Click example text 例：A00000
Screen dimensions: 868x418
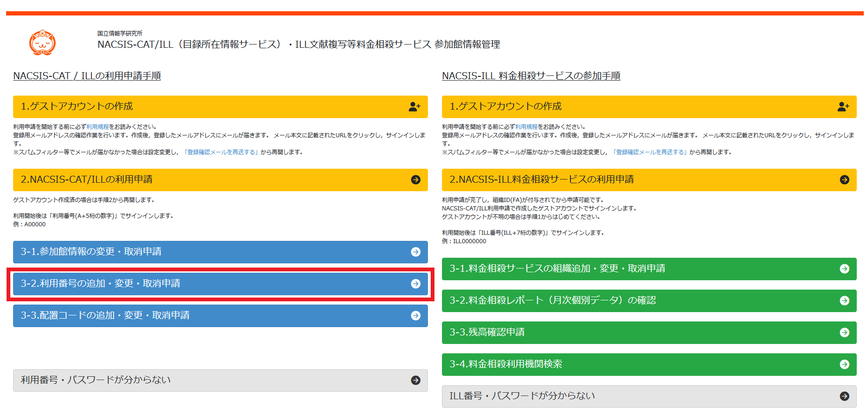click(30, 224)
